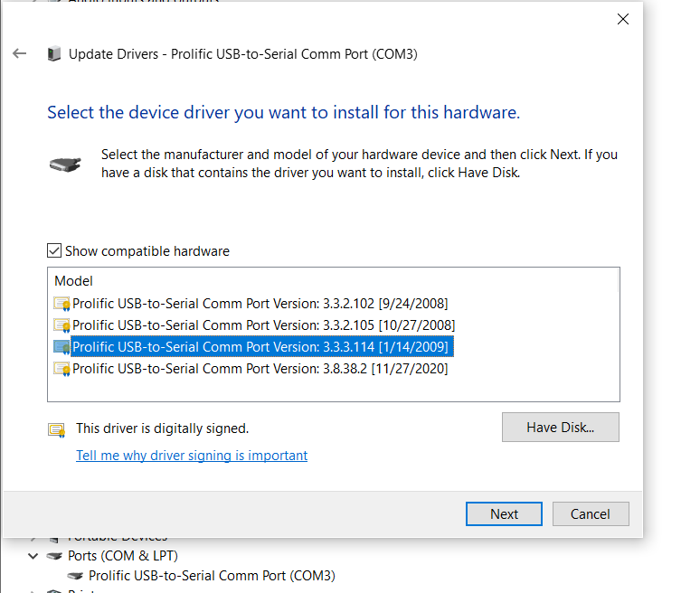This screenshot has height=593, width=700.
Task: Open Tell me why driver signing is important
Action: coord(192,455)
